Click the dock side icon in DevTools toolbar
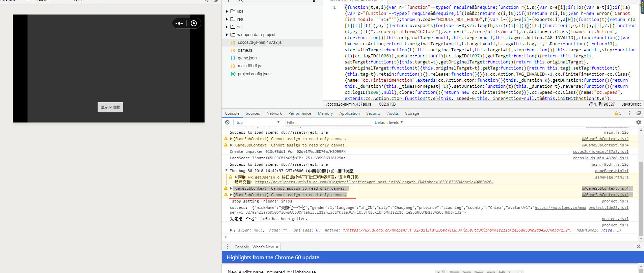Viewport: 644px width, 273px height. 639,113
